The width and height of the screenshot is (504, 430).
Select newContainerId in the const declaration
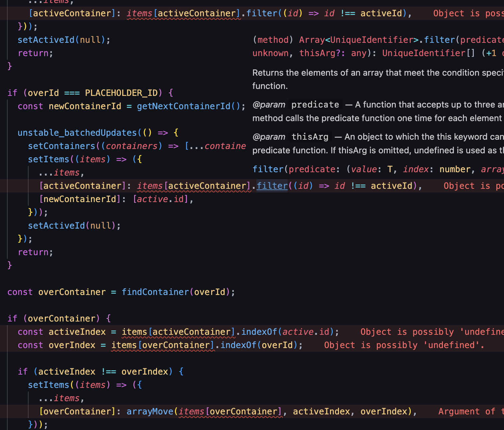pyautogui.click(x=85, y=106)
